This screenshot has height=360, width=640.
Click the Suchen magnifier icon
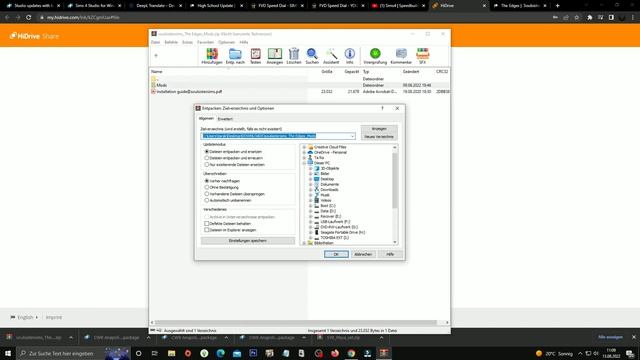point(312,56)
